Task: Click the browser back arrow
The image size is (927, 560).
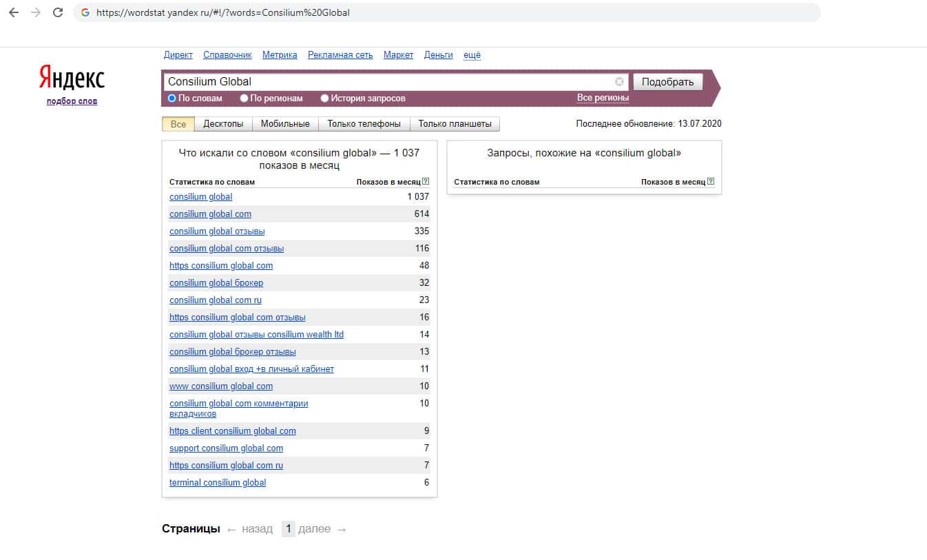Action: (14, 12)
